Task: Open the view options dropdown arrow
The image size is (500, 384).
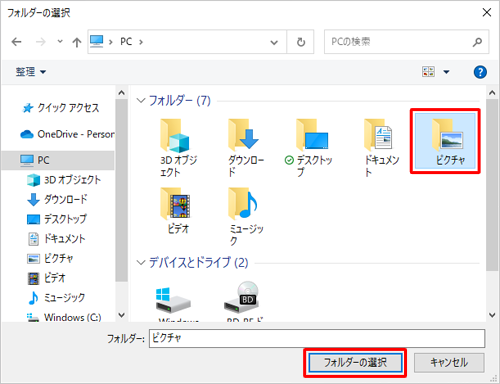Action: pos(446,72)
